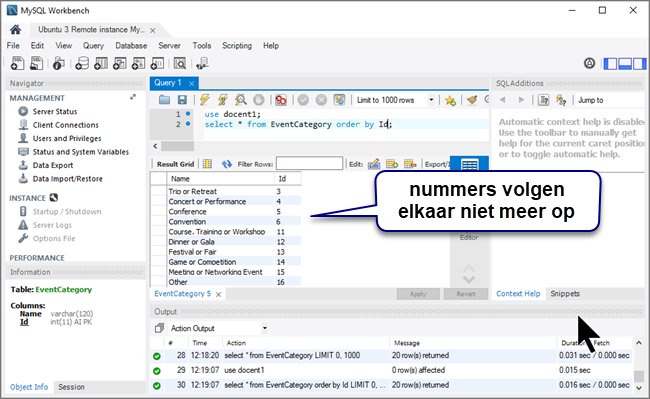Toggle wrap cell content icon in grid

(x=207, y=164)
